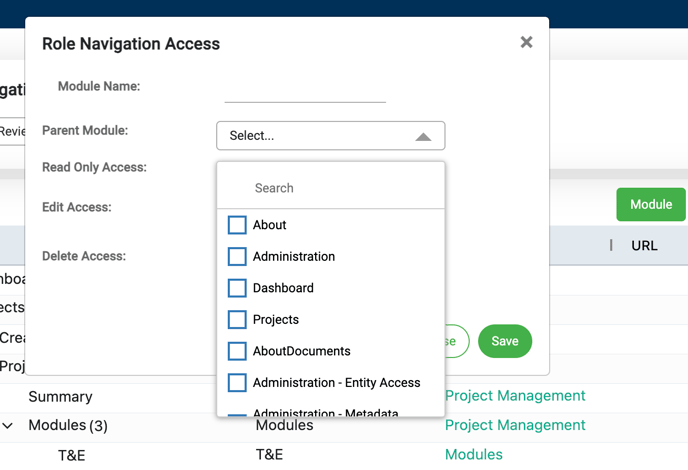Click the Module Name input field
Viewport: 688px width, 470px height.
[305, 91]
